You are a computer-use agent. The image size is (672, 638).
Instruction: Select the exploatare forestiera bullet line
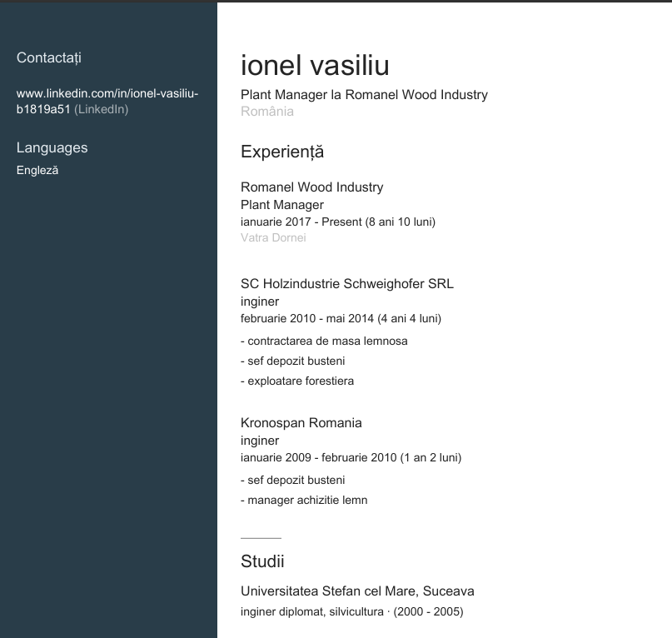[x=297, y=381]
